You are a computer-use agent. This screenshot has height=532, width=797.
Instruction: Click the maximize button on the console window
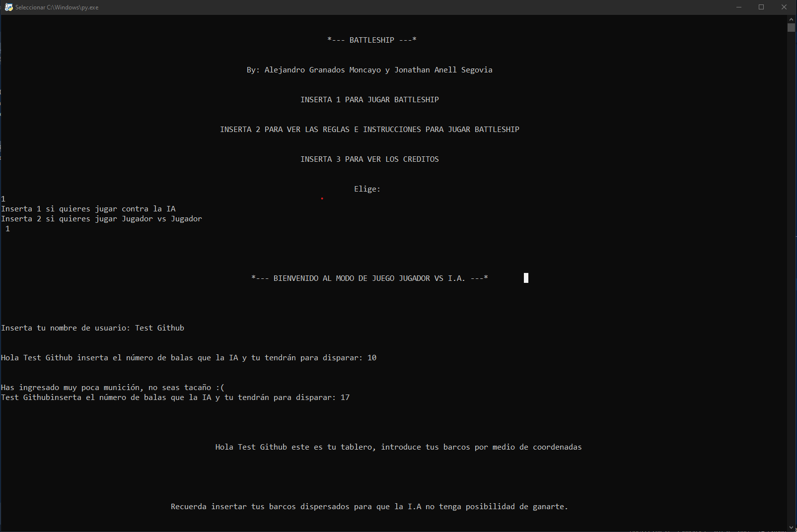[761, 7]
